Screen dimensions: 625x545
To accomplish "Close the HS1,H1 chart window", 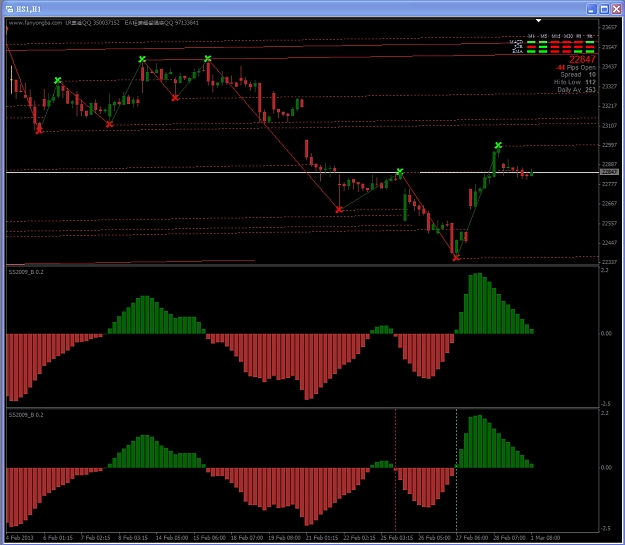I will click(x=616, y=9).
